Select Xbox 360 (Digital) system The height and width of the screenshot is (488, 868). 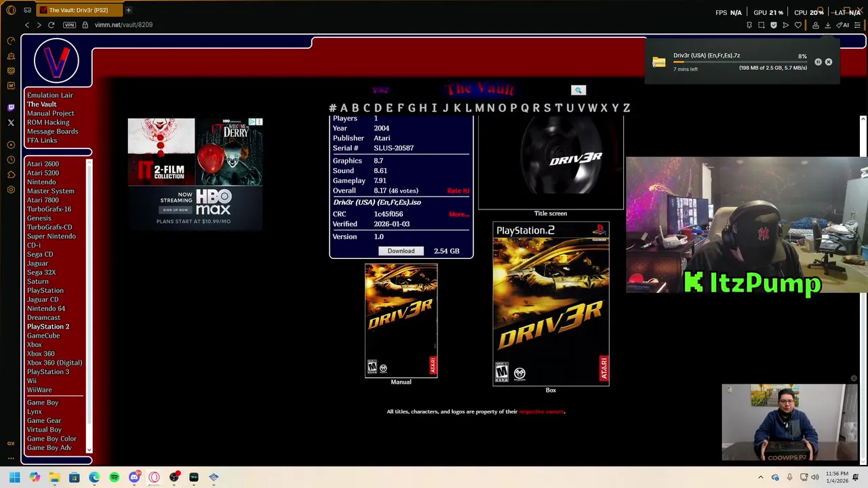(54, 363)
